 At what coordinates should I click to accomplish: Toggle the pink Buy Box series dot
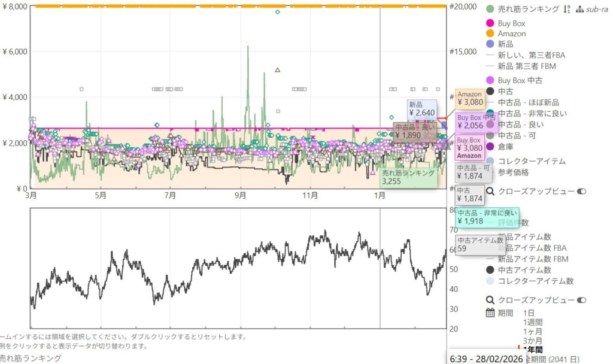click(x=490, y=23)
